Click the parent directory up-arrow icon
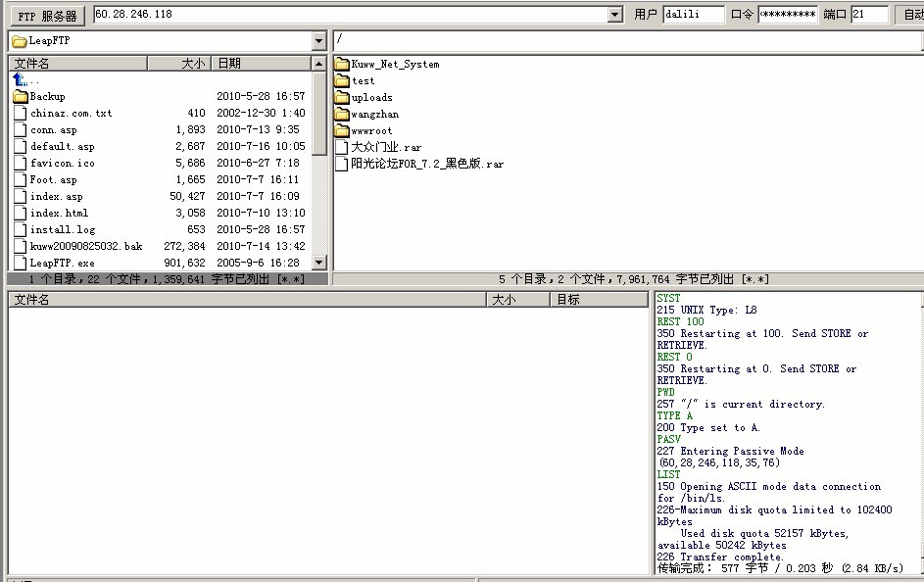924x582 pixels. [21, 79]
